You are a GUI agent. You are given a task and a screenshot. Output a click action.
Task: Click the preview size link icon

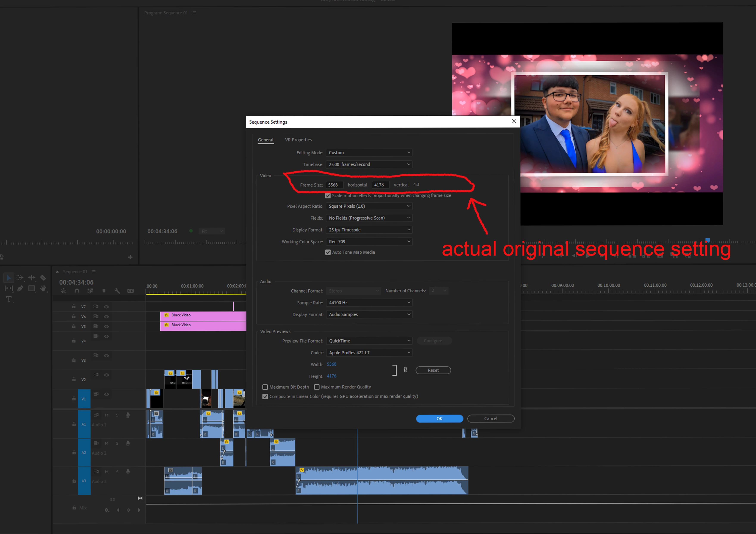405,370
